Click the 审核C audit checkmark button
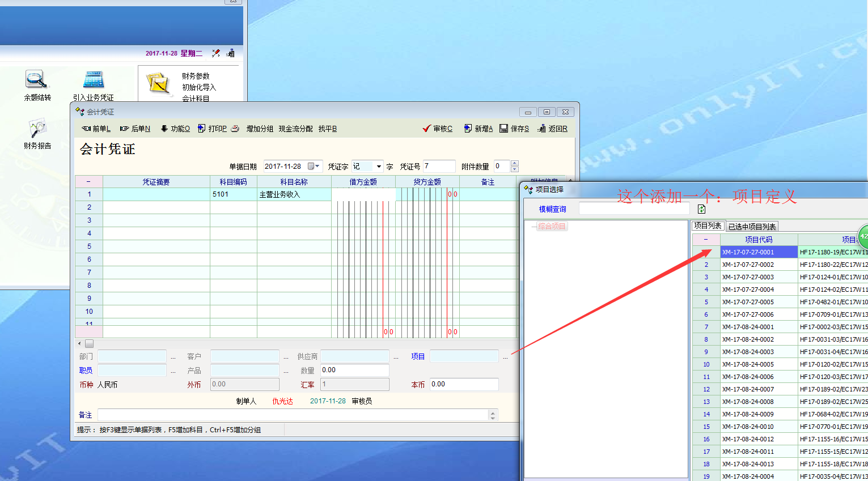 coord(438,129)
